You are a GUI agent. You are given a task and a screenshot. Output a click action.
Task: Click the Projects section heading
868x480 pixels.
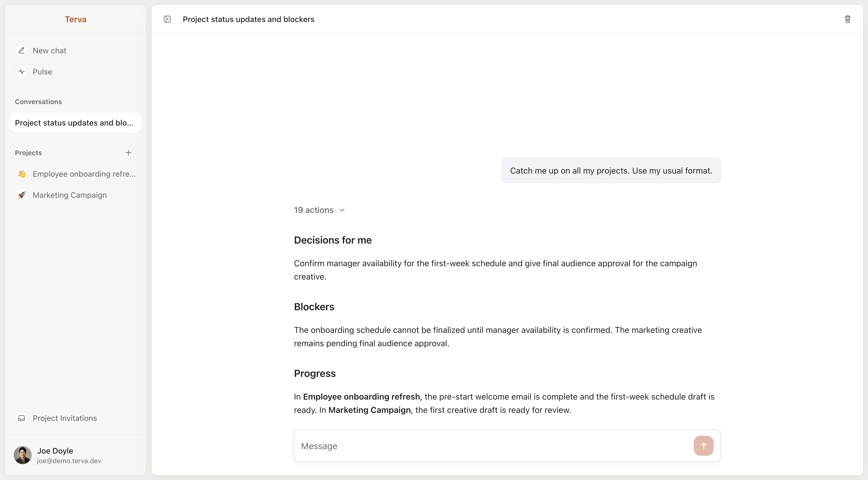tap(28, 153)
